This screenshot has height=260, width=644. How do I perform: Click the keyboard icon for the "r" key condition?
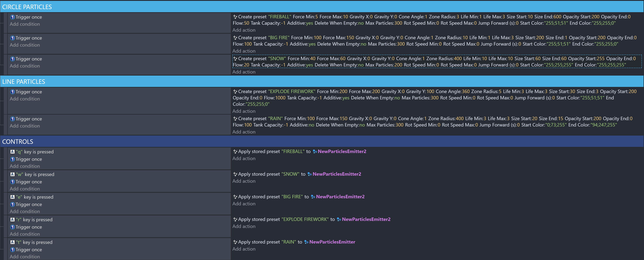click(13, 220)
